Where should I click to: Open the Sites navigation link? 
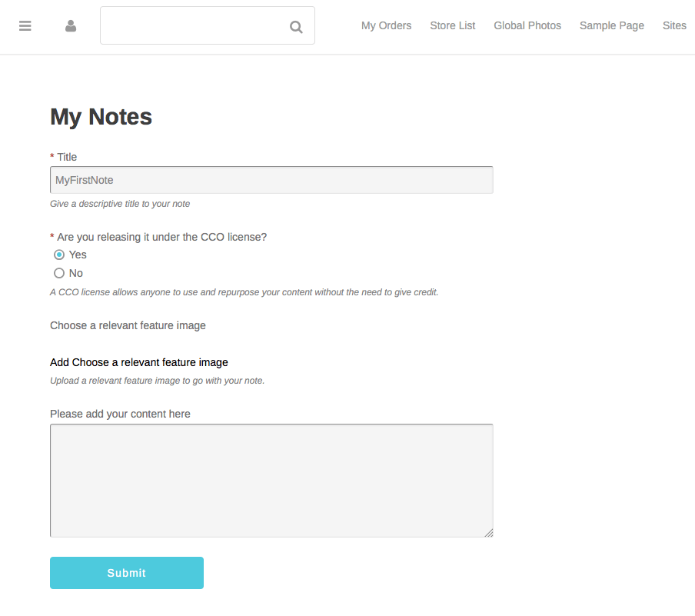click(x=673, y=25)
